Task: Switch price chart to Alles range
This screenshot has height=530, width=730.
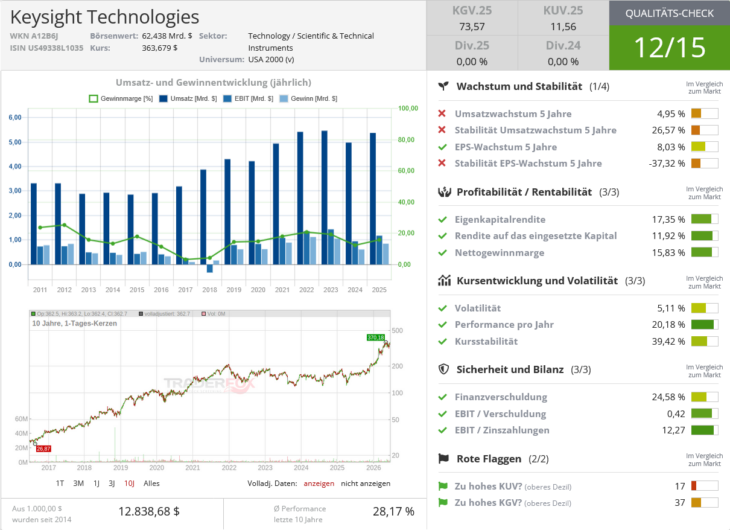Action: point(151,483)
